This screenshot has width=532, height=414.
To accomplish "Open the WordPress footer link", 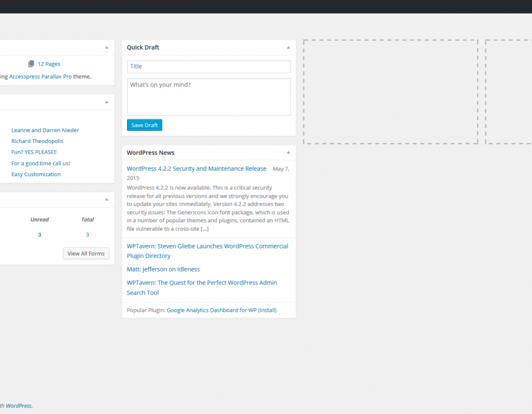I will [20, 406].
